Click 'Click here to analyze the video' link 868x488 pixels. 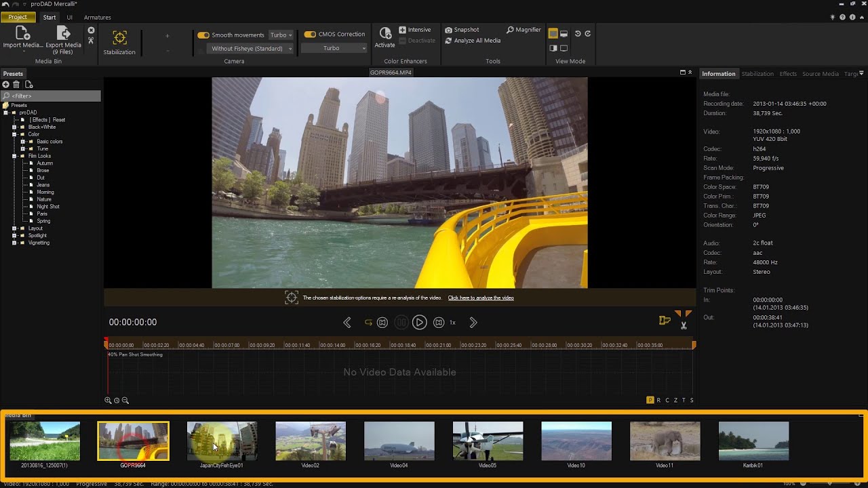pyautogui.click(x=481, y=298)
